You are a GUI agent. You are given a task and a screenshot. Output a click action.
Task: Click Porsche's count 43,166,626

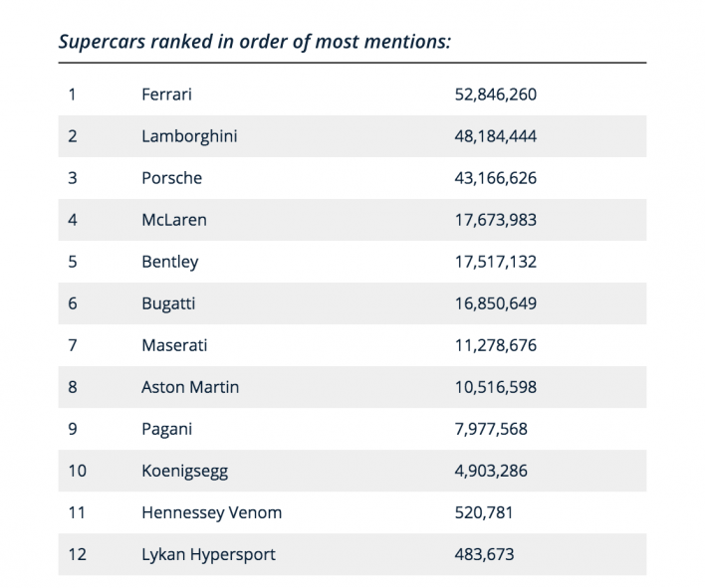496,178
